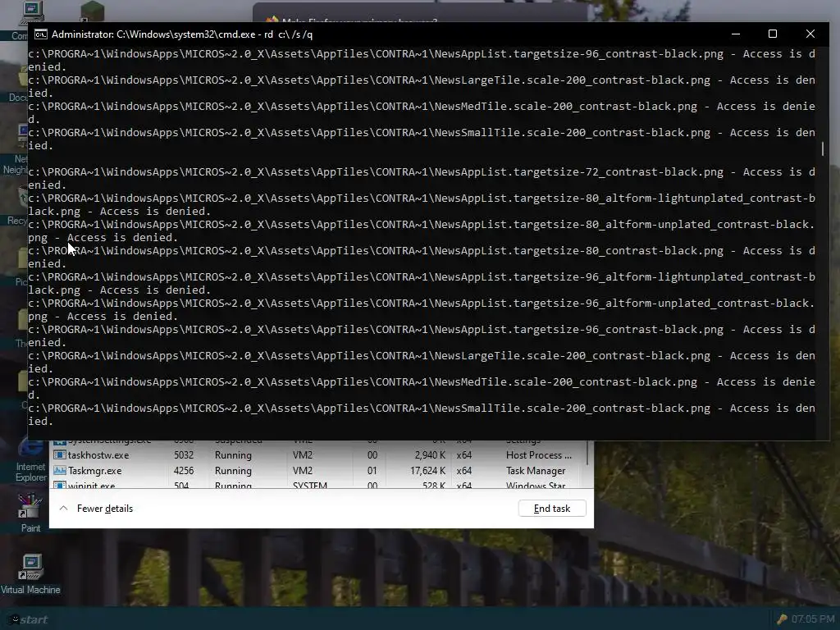
Task: Click 2,940 K memory value
Action: 430,454
